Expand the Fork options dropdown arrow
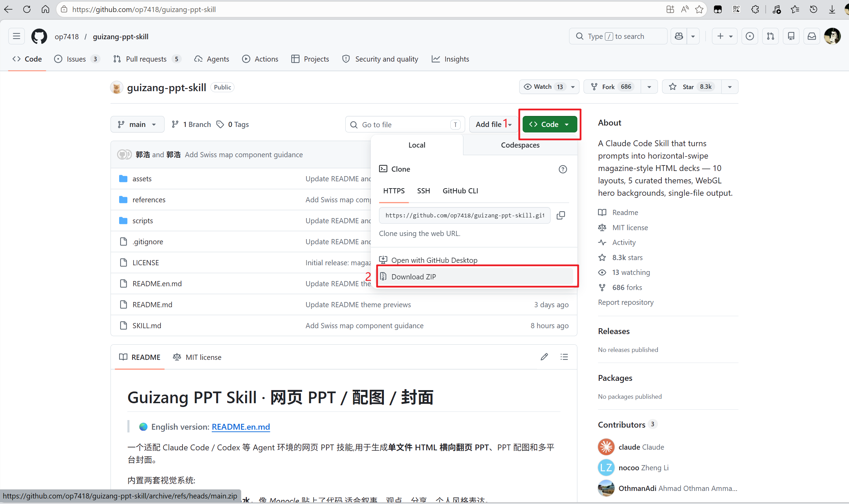This screenshot has height=504, width=849. pyautogui.click(x=649, y=87)
